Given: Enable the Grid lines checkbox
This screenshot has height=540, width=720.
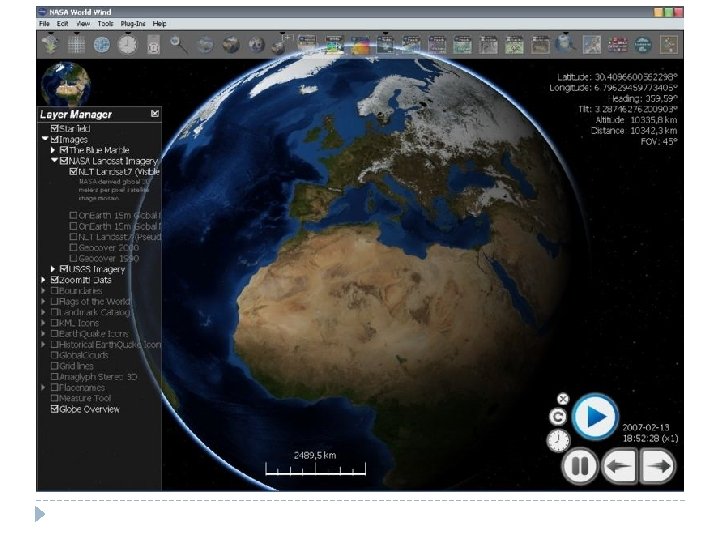Looking at the screenshot, I should [55, 366].
